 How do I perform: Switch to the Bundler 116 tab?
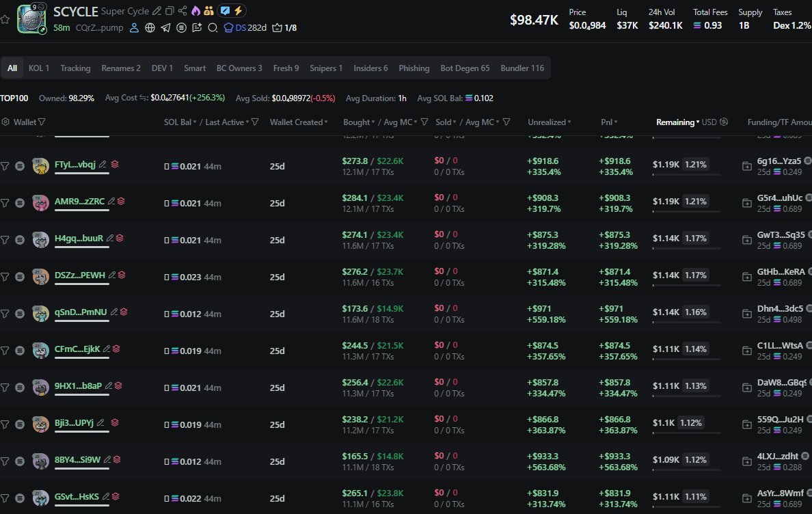(x=522, y=68)
